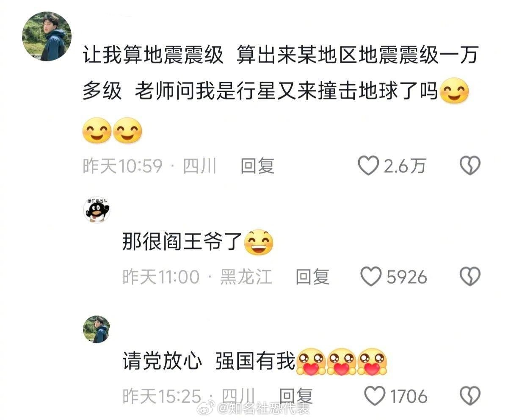508x420 pixels.
Task: Reply to the 昨天11:00 黑龙江 comment
Action: click(x=312, y=277)
